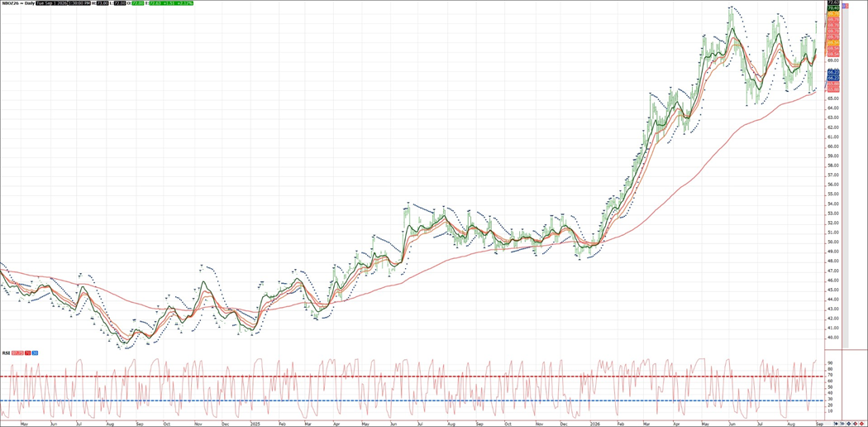Click the High value field in header
Image resolution: width=868 pixels, height=427 pixels.
(x=101, y=2)
